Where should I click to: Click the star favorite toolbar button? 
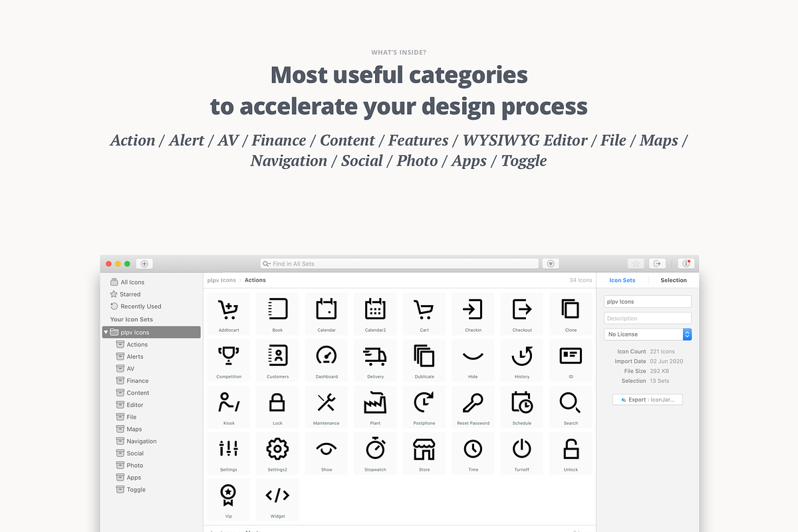pos(635,263)
